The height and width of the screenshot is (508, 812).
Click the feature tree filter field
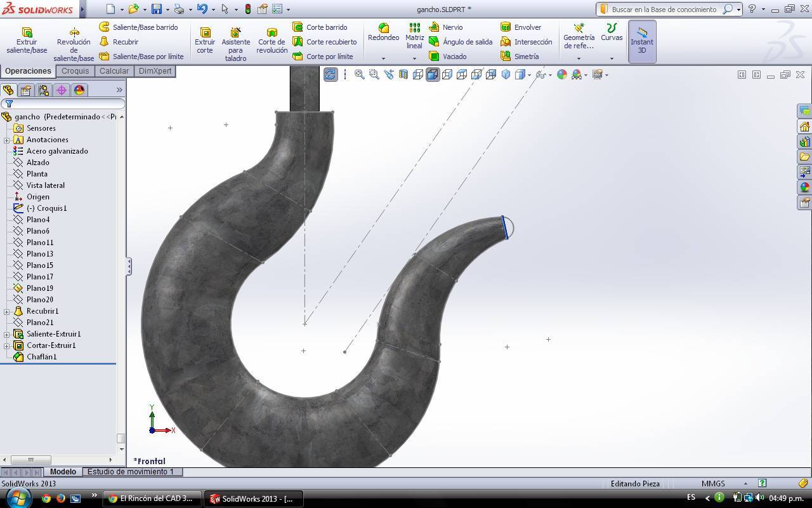62,104
